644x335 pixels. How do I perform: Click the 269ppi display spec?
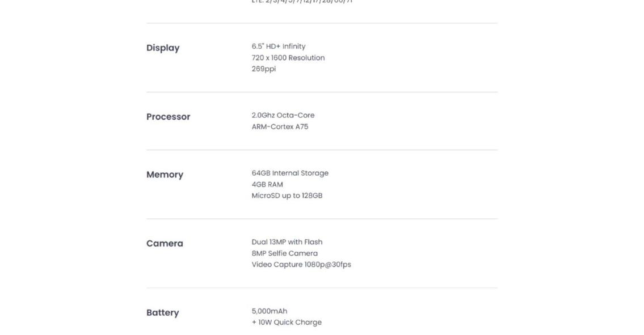(x=264, y=69)
